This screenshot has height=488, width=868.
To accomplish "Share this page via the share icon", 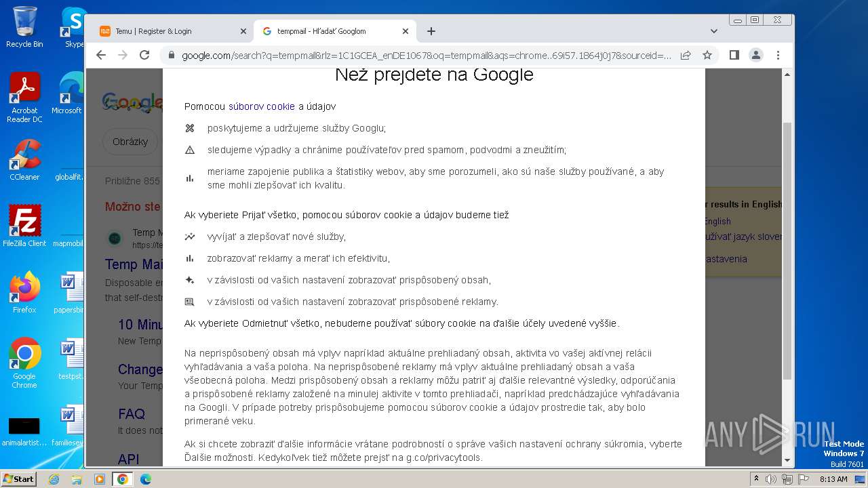I will click(x=686, y=55).
